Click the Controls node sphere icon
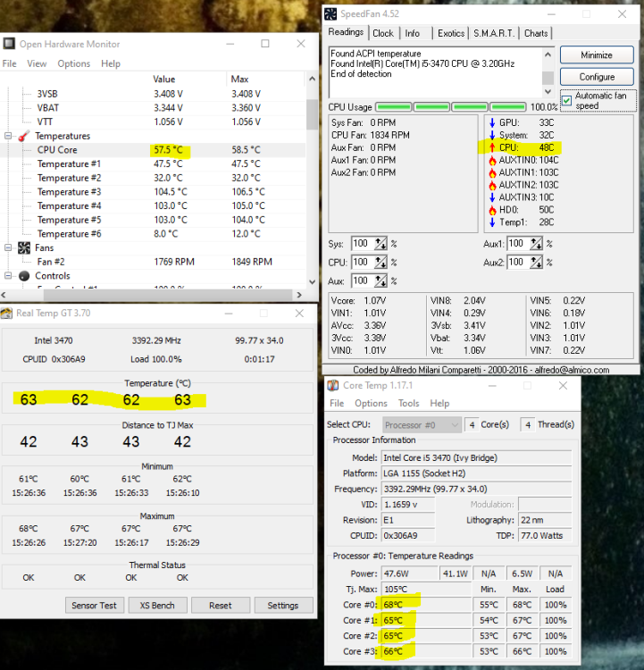Viewport: 644px width, 670px height. click(x=23, y=276)
